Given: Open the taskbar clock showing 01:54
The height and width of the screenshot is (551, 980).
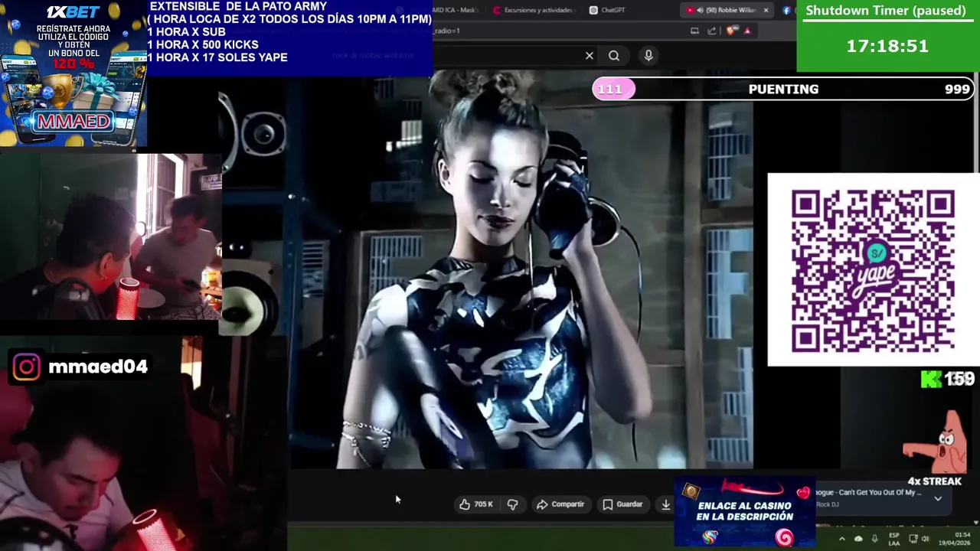Looking at the screenshot, I should pyautogui.click(x=954, y=539).
